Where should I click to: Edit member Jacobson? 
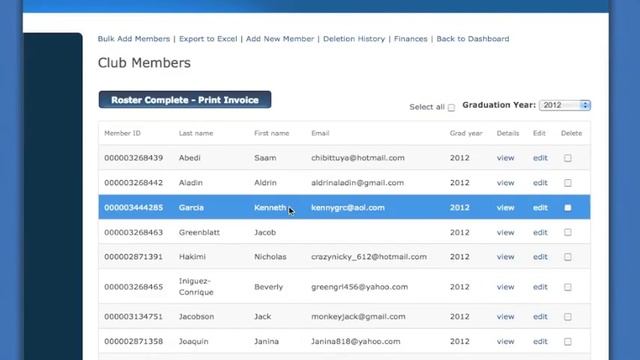pos(540,317)
